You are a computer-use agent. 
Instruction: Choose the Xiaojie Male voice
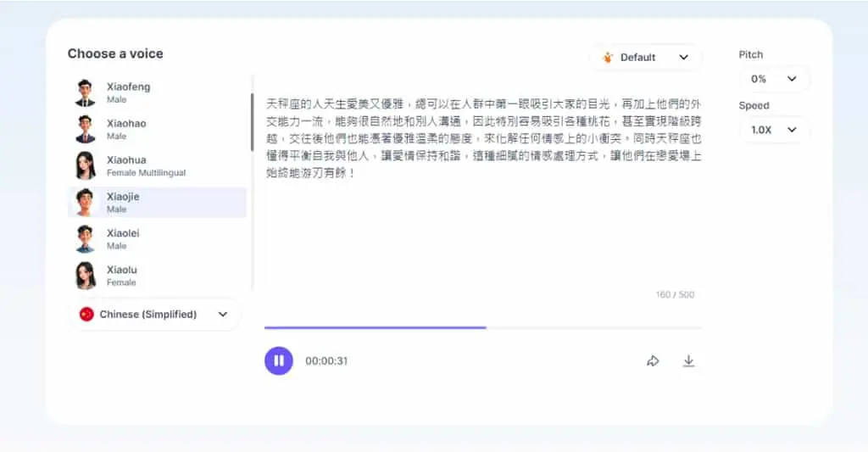point(157,202)
